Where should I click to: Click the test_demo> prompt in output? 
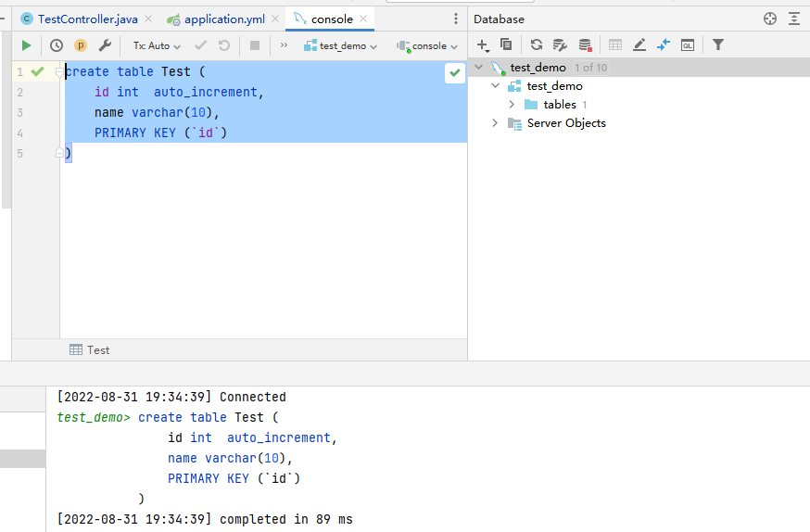[94, 417]
